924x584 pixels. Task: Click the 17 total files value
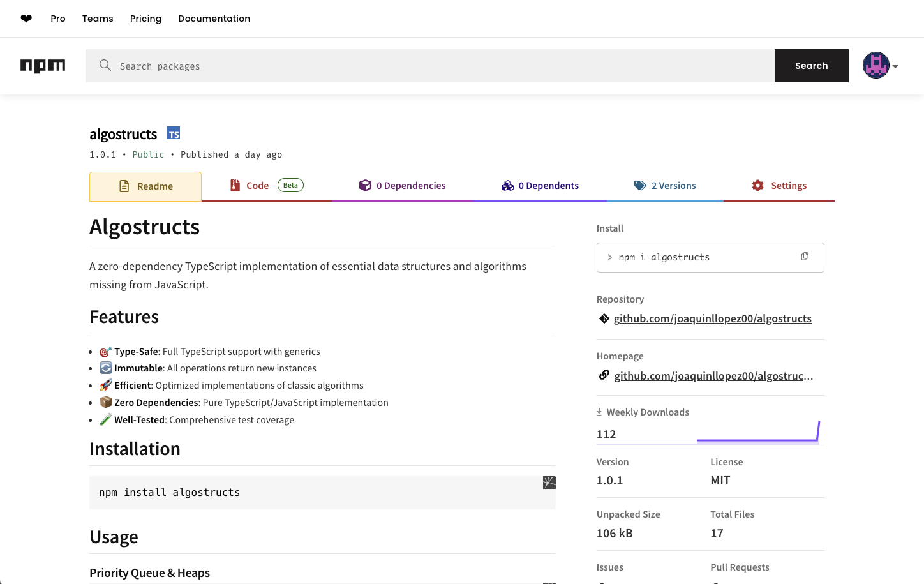[x=717, y=534]
